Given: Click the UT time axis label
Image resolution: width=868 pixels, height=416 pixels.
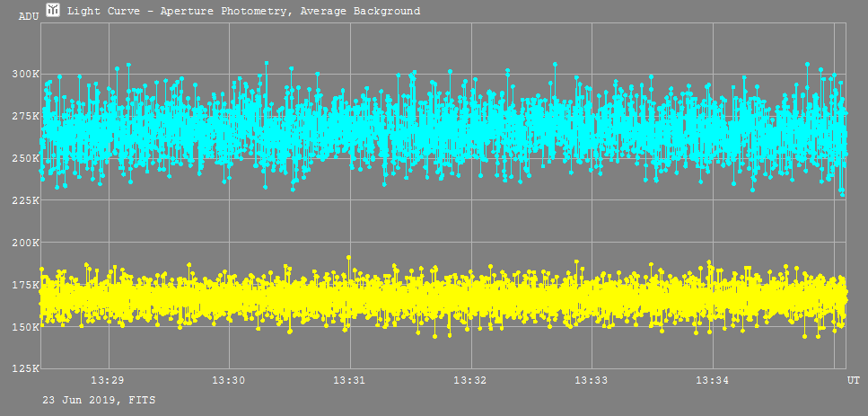Looking at the screenshot, I should coord(853,381).
